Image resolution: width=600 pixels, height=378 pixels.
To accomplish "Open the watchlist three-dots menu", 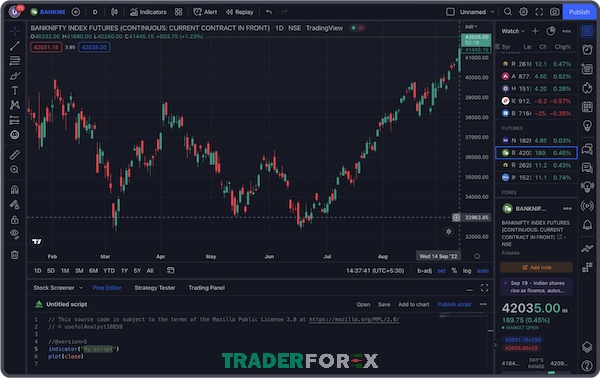I will click(x=567, y=31).
